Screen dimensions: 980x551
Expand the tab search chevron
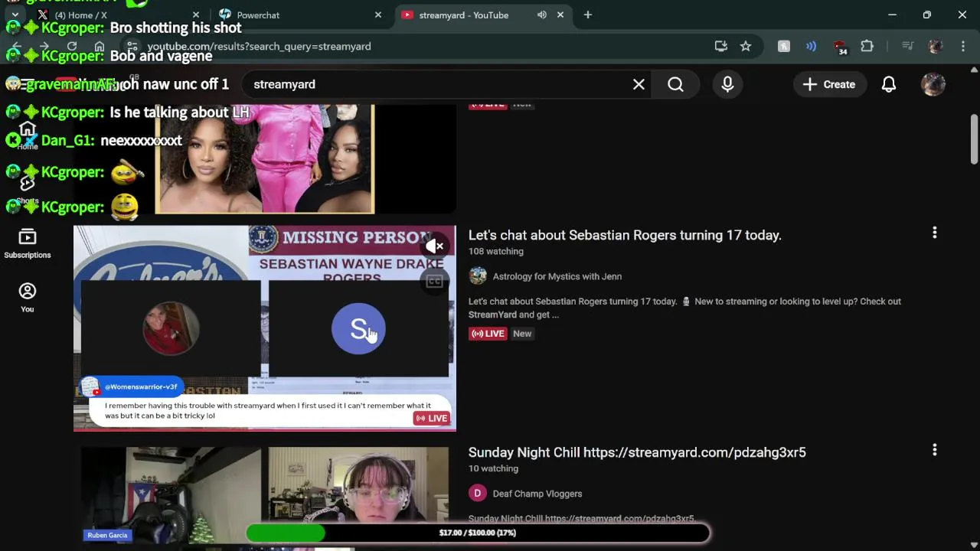coord(15,15)
